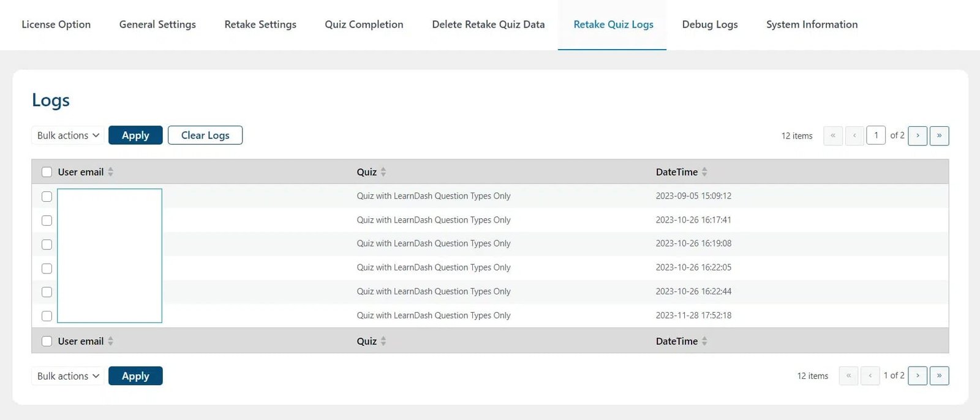Screen dimensions: 980x420
Task: Open the Retake Settings tab
Action: [260, 25]
